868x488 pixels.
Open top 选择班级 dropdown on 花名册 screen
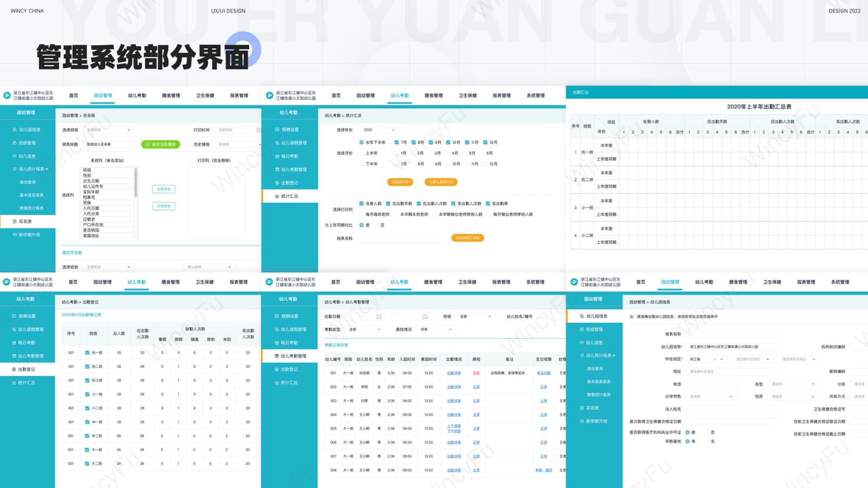click(x=108, y=130)
